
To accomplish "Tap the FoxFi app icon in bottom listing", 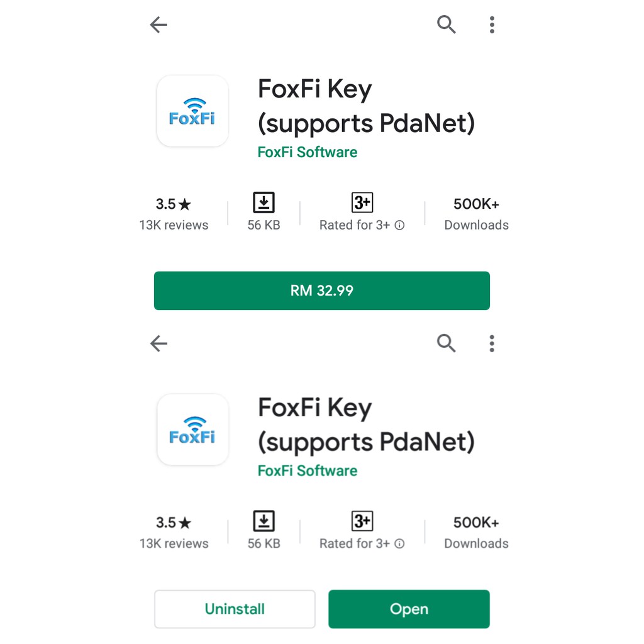I will (x=192, y=430).
